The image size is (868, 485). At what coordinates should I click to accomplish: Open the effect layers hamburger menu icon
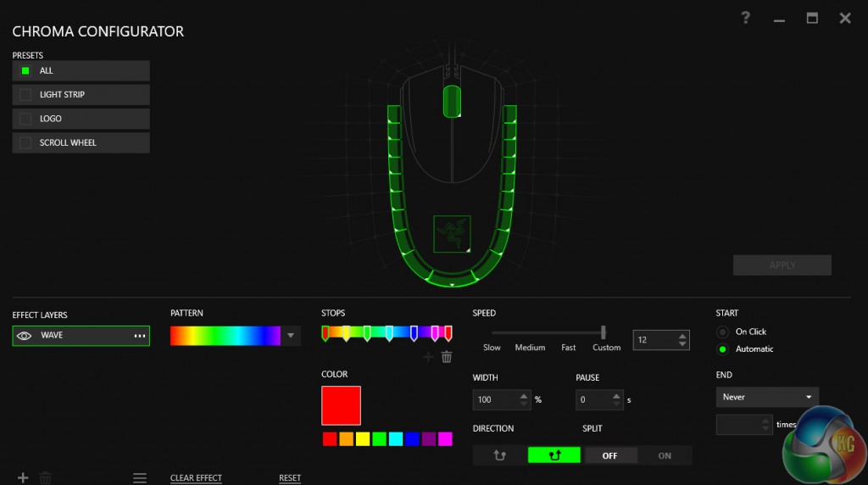click(140, 477)
